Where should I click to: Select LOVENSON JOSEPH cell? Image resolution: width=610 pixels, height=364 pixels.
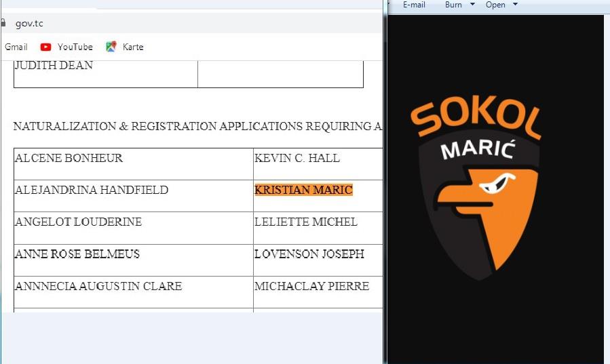(x=318, y=260)
